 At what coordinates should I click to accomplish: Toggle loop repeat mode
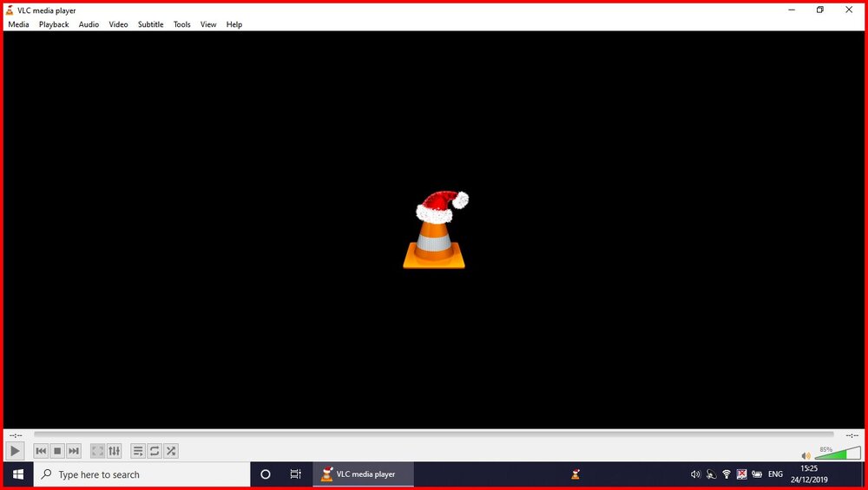(155, 451)
